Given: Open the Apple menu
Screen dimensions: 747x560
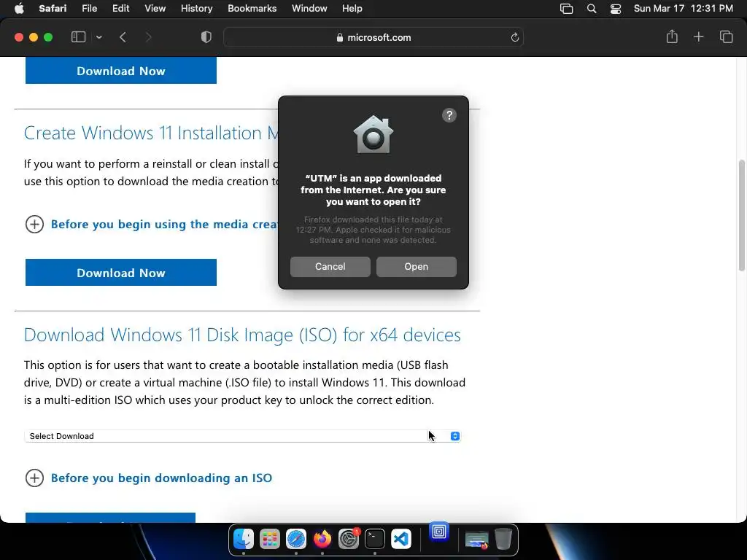Looking at the screenshot, I should coord(19,9).
